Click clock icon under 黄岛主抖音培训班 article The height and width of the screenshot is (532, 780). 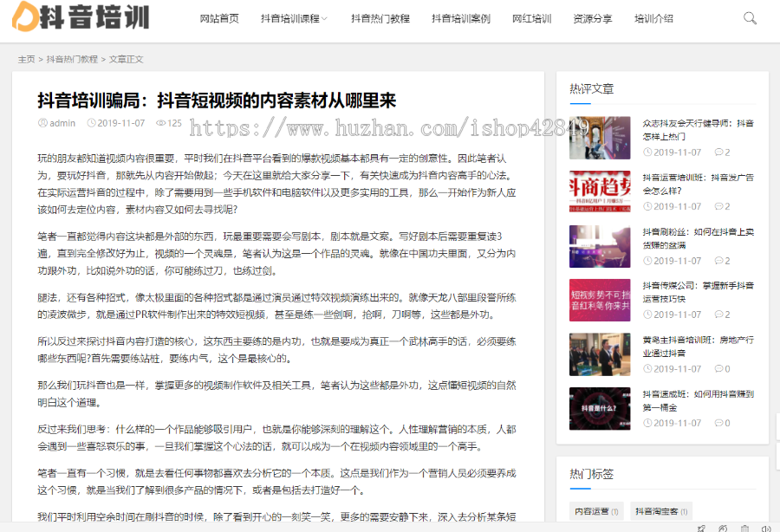click(x=647, y=369)
